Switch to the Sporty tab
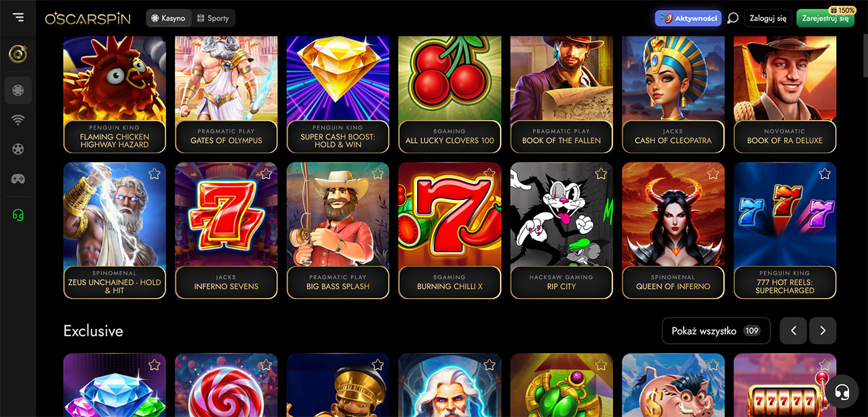The width and height of the screenshot is (868, 417). pos(213,18)
